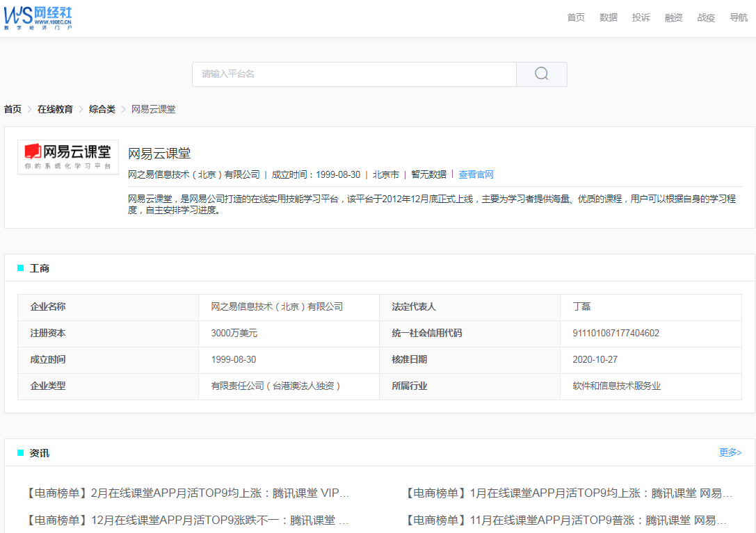Open 首页 in the top navigation
This screenshot has height=533, width=756.
coord(576,18)
